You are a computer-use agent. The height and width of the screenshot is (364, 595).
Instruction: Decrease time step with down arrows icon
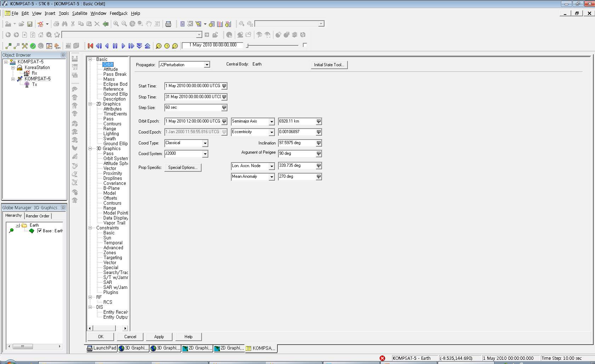pos(140,46)
